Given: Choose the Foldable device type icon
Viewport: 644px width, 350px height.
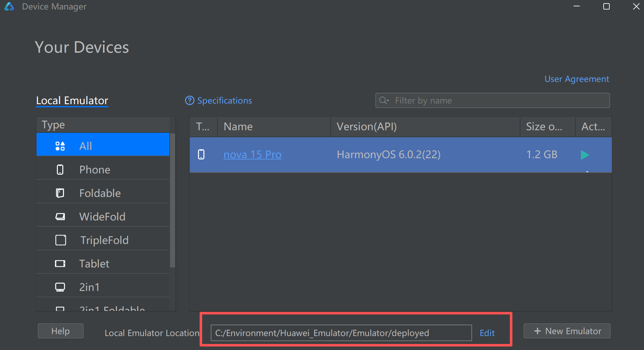Looking at the screenshot, I should coord(60,193).
